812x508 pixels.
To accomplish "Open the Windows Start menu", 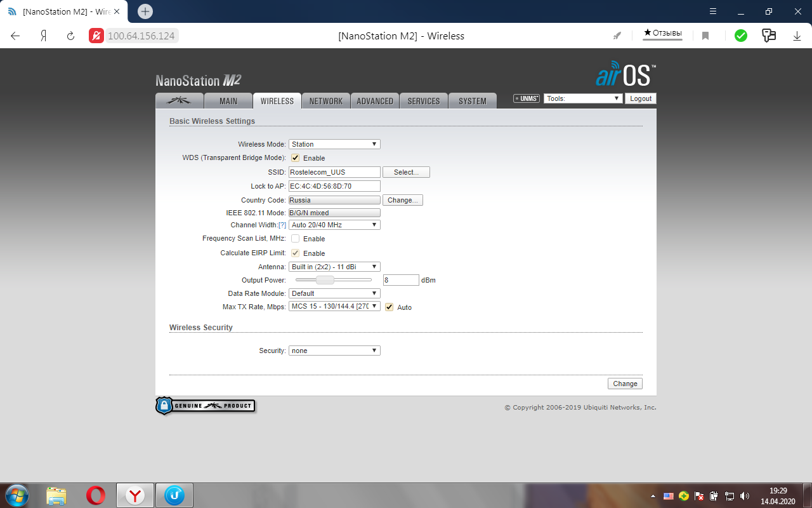I will 16,495.
